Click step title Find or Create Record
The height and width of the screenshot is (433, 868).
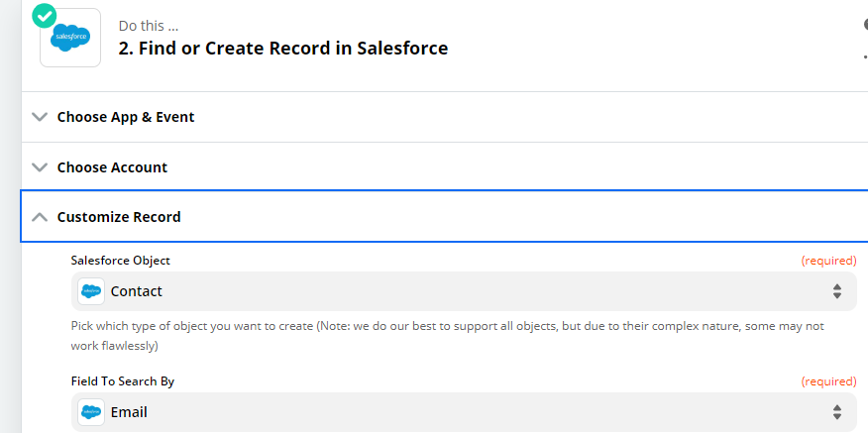[282, 49]
